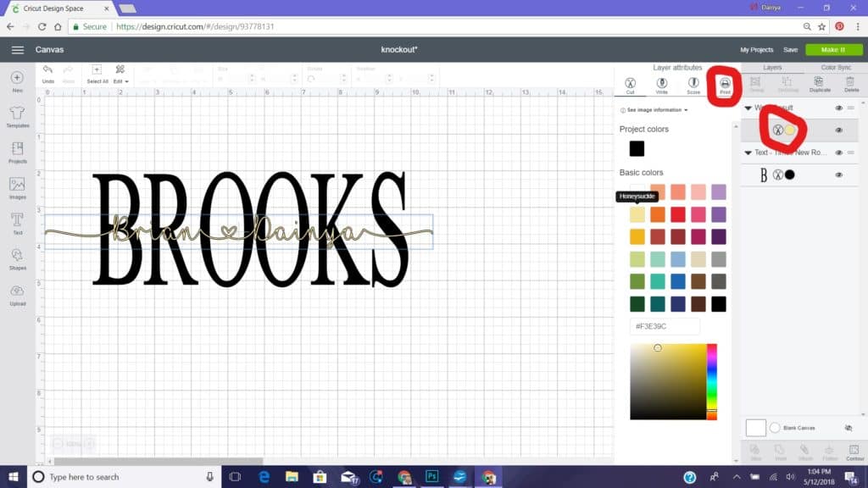Screen dimensions: 868x488
Task: Open My Projects
Action: (x=756, y=50)
